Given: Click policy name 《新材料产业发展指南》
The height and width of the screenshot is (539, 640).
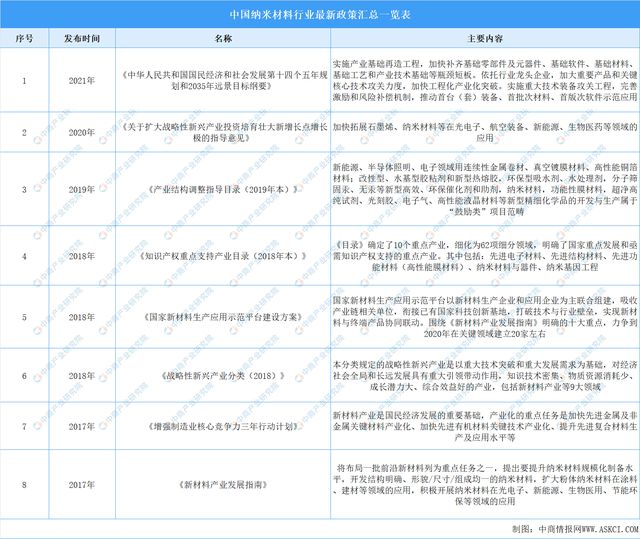Looking at the screenshot, I should pos(223,485).
